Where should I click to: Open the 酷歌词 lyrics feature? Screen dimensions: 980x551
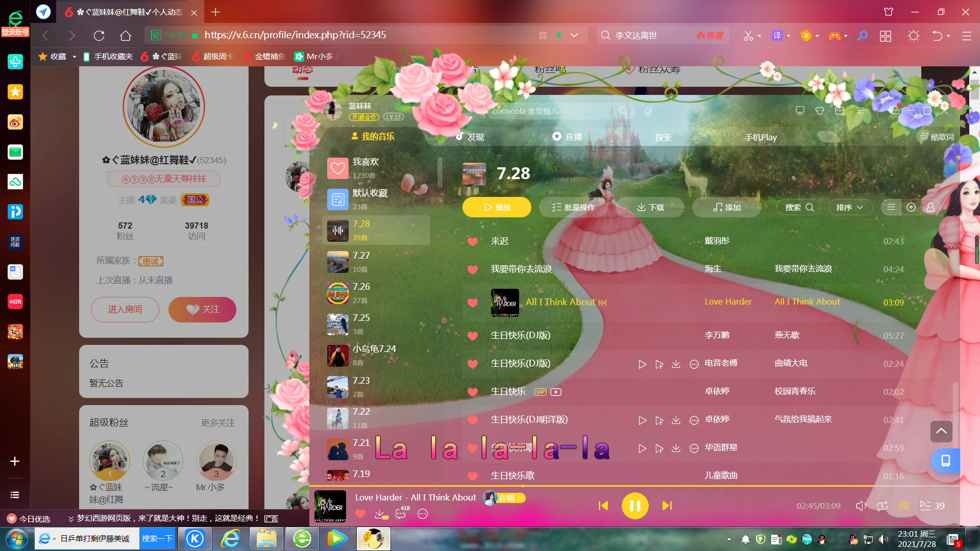(937, 137)
